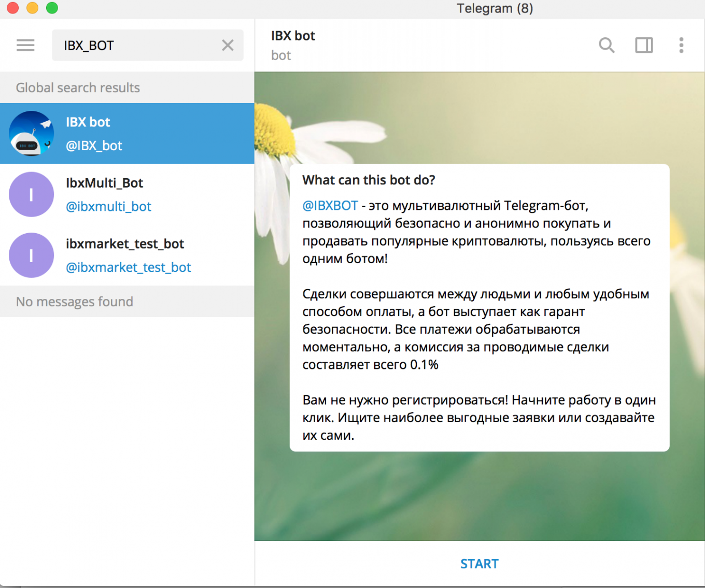Click the bot status subtitle in header

pos(281,55)
